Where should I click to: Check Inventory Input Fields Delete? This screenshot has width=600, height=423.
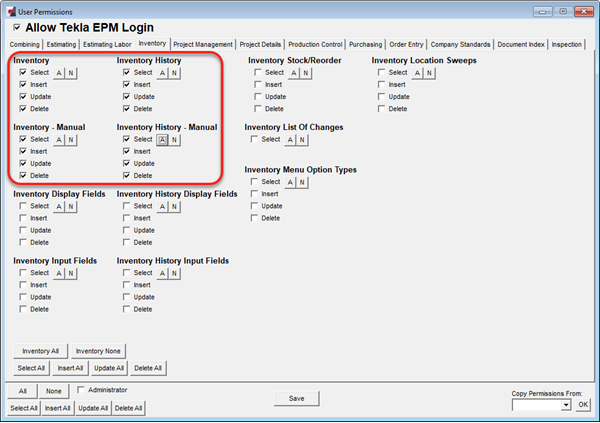[x=23, y=309]
